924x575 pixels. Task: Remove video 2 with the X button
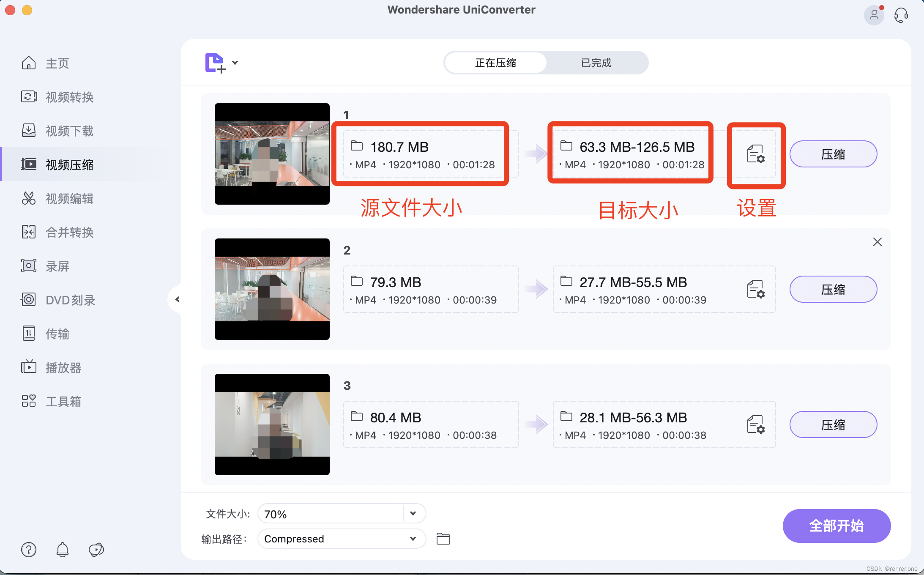coord(877,242)
